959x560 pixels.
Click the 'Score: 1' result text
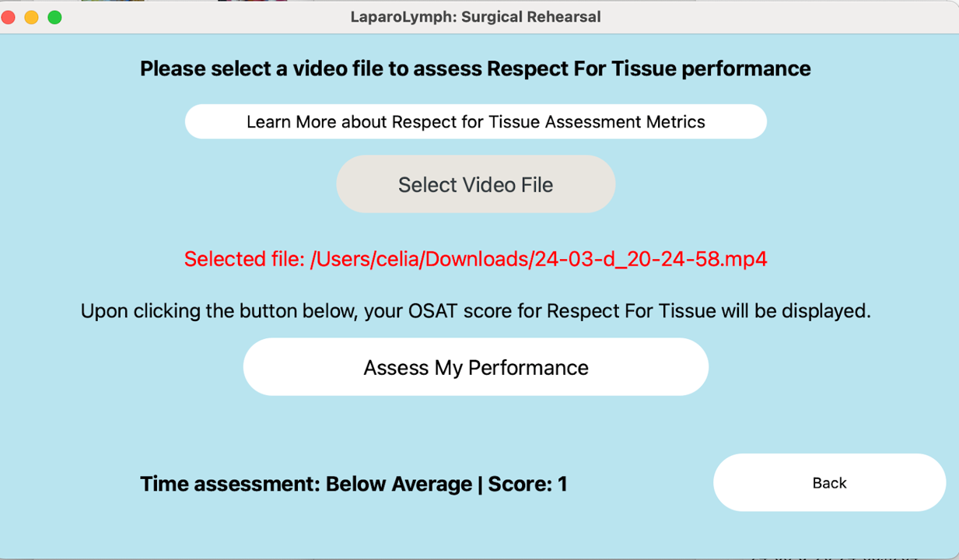coord(528,484)
